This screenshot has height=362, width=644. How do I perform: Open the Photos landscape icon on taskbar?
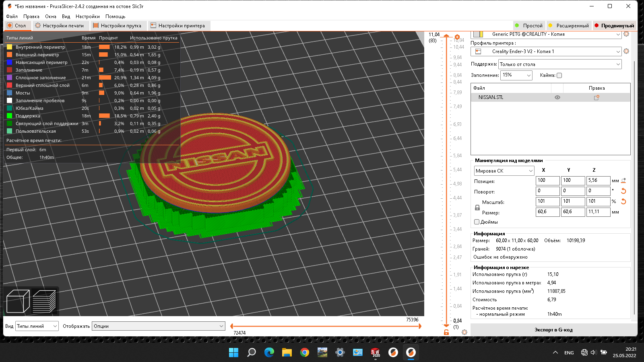click(322, 352)
